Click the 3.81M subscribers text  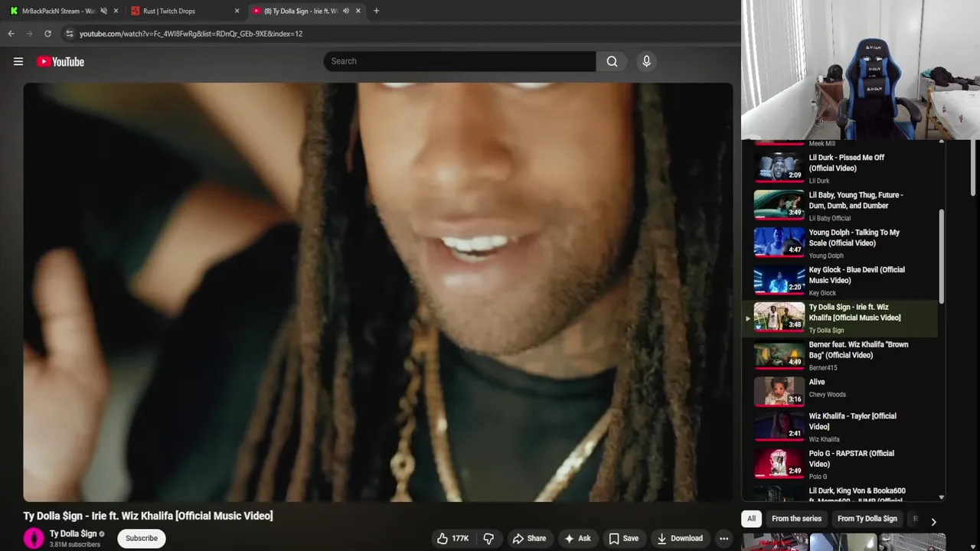75,545
